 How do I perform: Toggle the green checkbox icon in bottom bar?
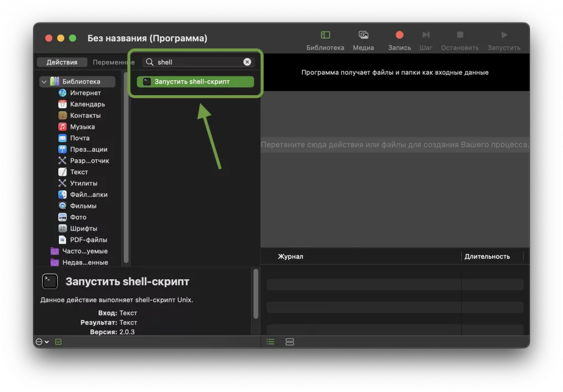(58, 342)
